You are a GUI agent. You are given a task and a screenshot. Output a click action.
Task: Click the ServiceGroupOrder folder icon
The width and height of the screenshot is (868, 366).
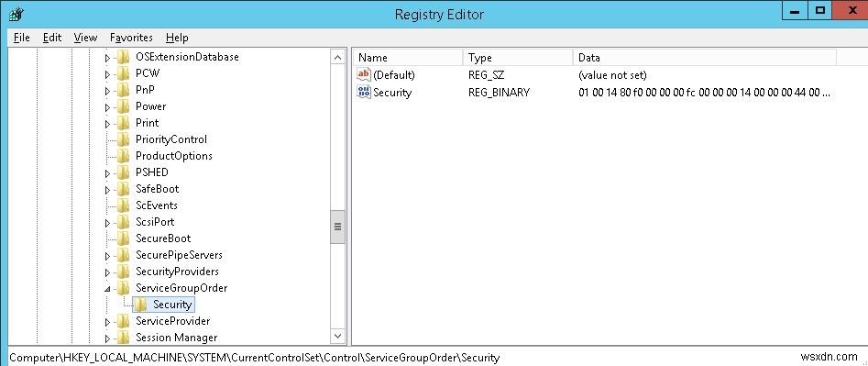click(124, 288)
